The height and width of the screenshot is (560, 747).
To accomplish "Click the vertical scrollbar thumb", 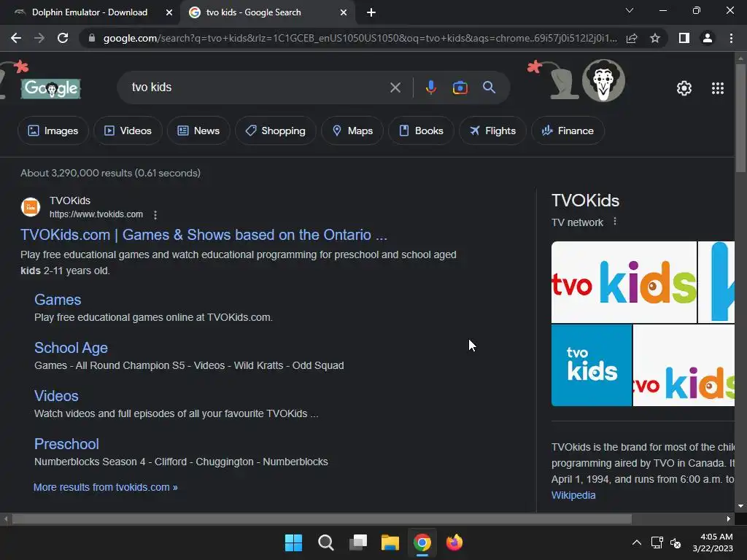I will 740,119.
